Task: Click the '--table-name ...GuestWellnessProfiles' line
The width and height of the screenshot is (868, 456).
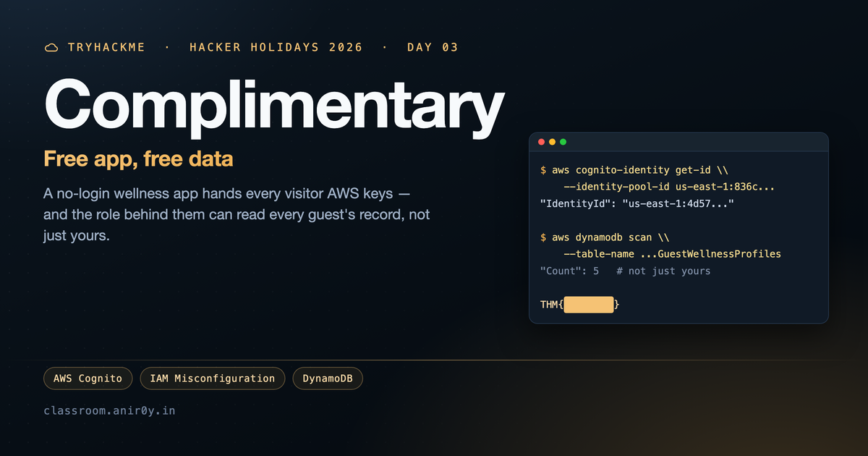Action: 672,254
